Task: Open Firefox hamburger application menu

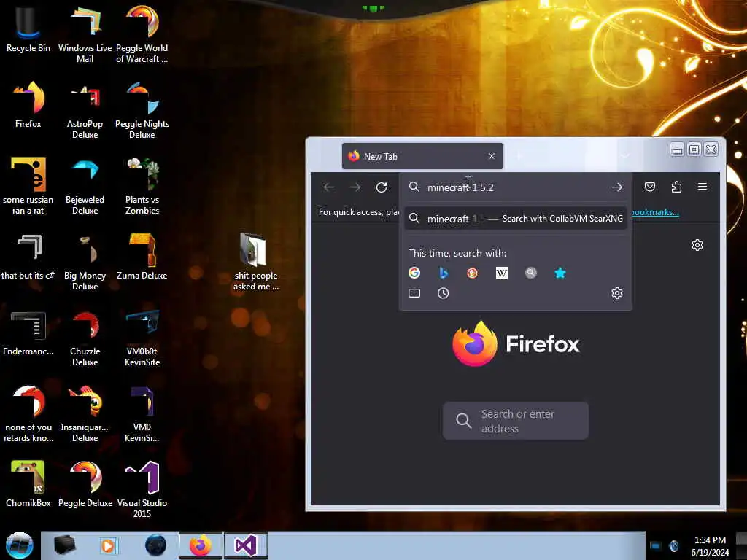Action: 703,187
